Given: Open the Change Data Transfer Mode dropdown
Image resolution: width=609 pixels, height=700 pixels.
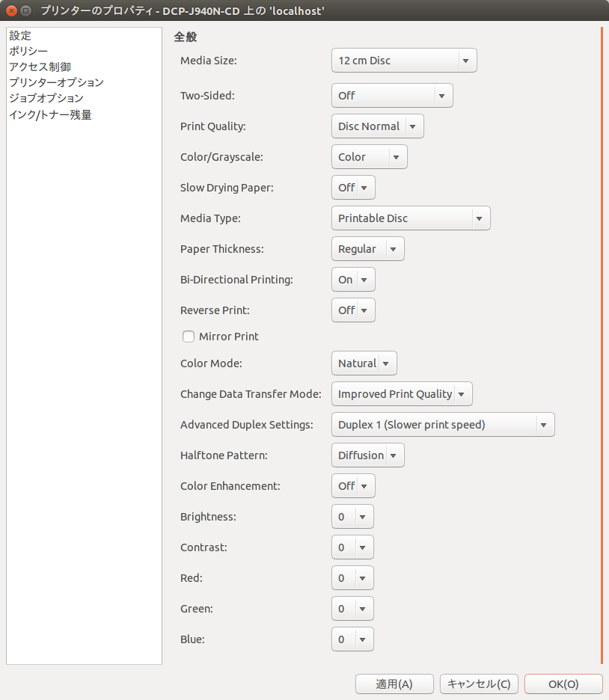Looking at the screenshot, I should [x=402, y=393].
